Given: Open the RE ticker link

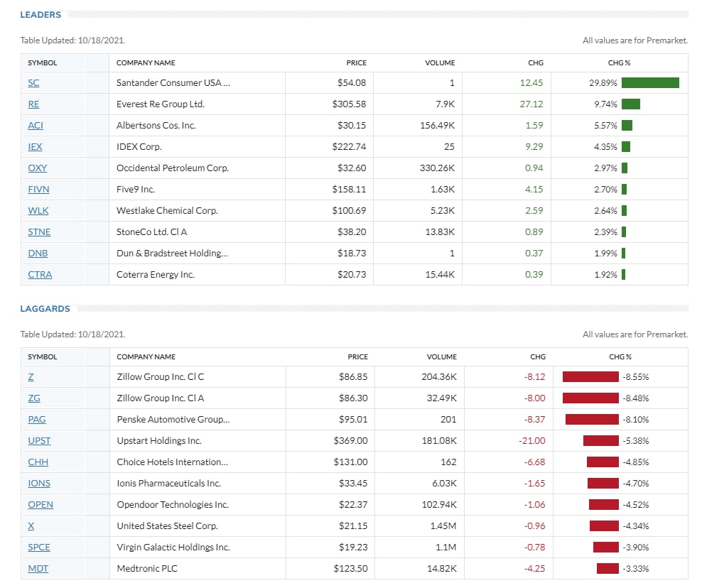Looking at the screenshot, I should tap(33, 104).
